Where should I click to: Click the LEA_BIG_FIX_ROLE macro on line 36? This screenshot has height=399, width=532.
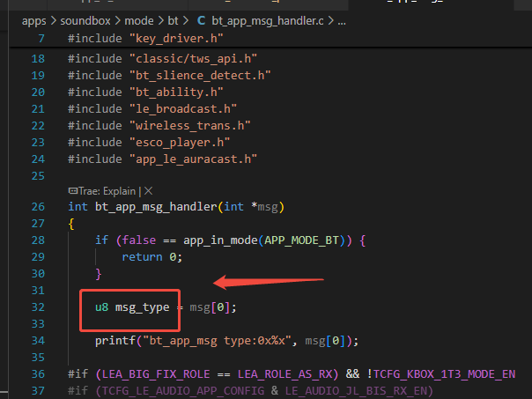coord(156,373)
